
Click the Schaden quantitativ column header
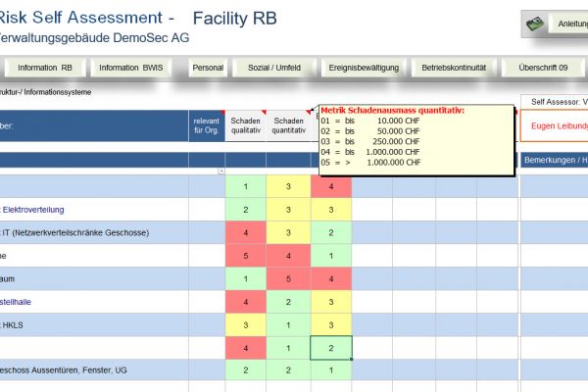[x=287, y=125]
